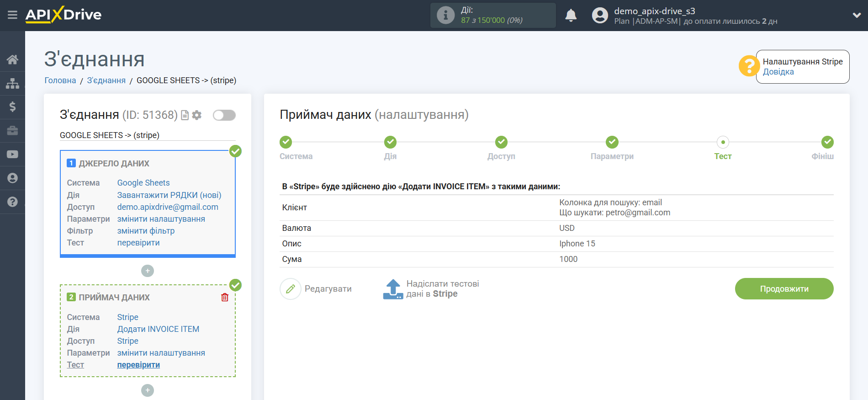Add step with plus below receiver block
868x400 pixels.
[148, 390]
